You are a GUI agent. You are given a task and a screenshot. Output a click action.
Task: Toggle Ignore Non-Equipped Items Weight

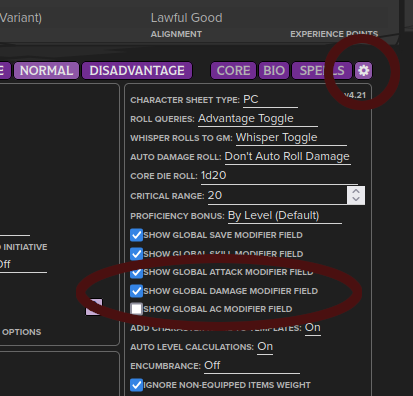point(136,385)
